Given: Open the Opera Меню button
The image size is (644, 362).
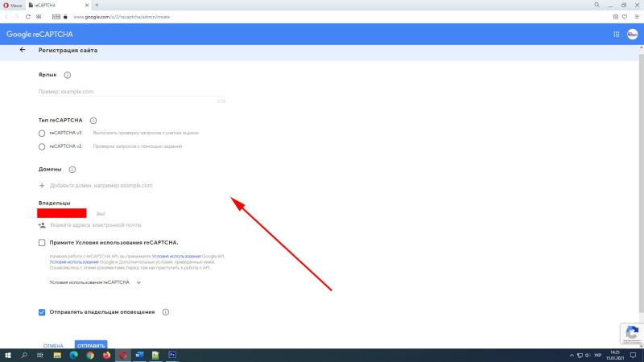Looking at the screenshot, I should pos(13,6).
